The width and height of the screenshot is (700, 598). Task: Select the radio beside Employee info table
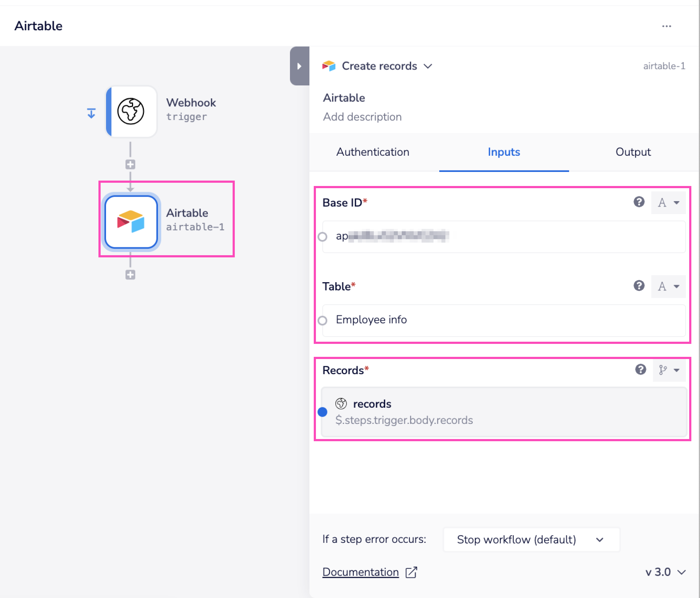322,320
